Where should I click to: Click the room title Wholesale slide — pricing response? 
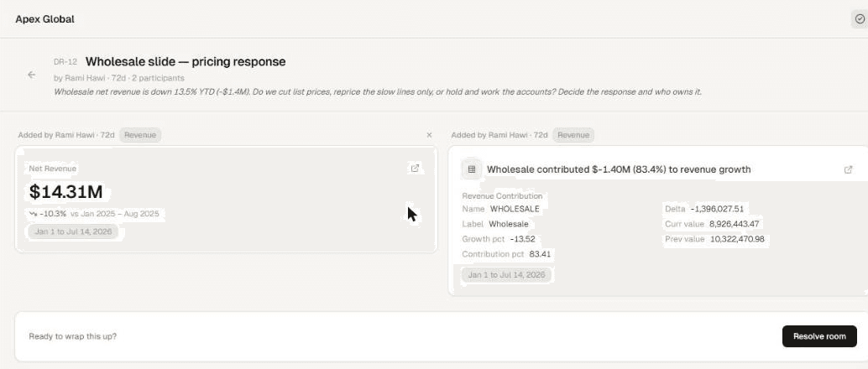(186, 61)
